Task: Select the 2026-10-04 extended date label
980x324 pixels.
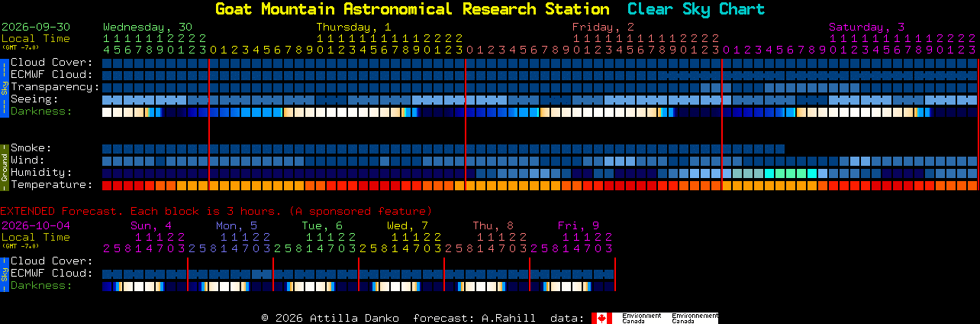Action: click(36, 225)
